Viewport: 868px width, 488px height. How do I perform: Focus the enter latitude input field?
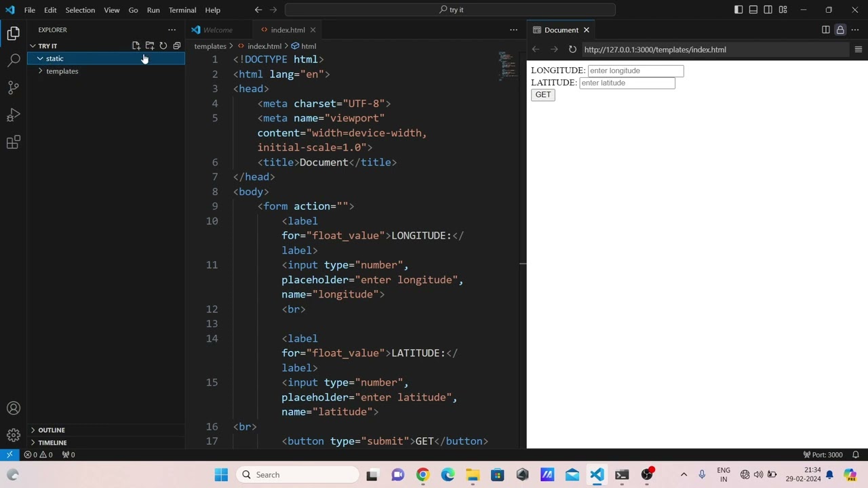click(627, 83)
